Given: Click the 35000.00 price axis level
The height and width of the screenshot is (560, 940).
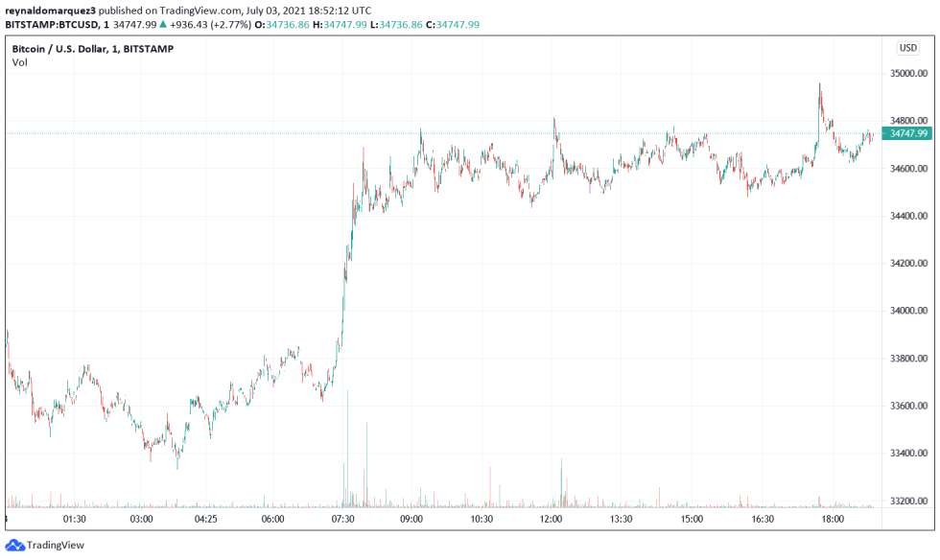Looking at the screenshot, I should [x=908, y=72].
